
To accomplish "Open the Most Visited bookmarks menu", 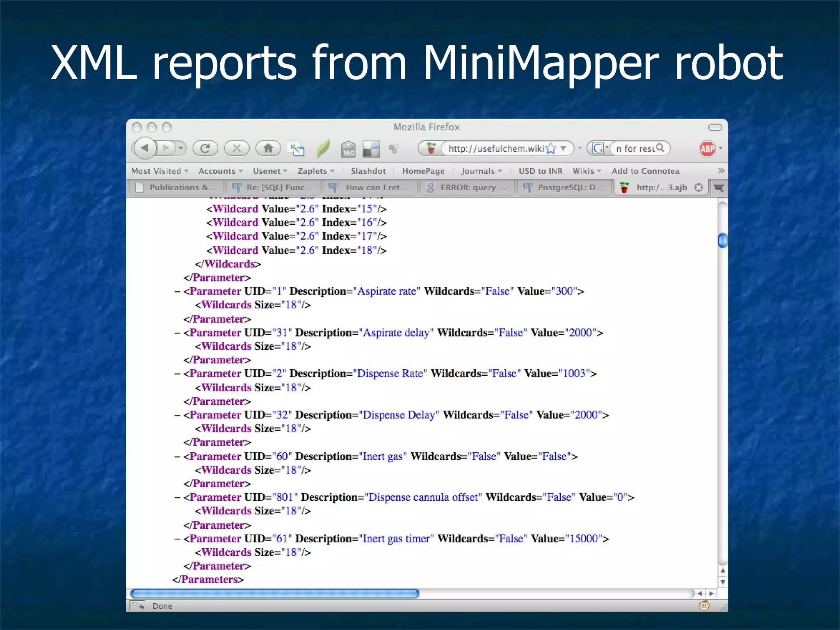I will click(x=160, y=171).
